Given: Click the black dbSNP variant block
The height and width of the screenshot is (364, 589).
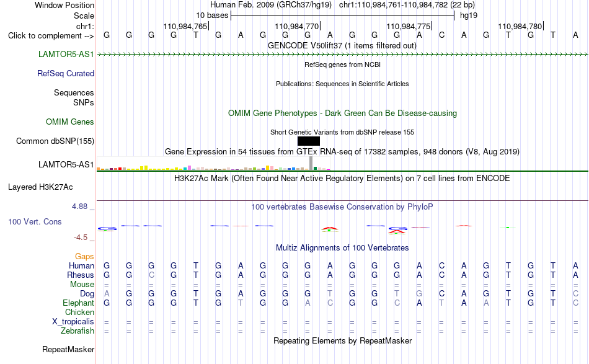Looking at the screenshot, I should (308, 141).
